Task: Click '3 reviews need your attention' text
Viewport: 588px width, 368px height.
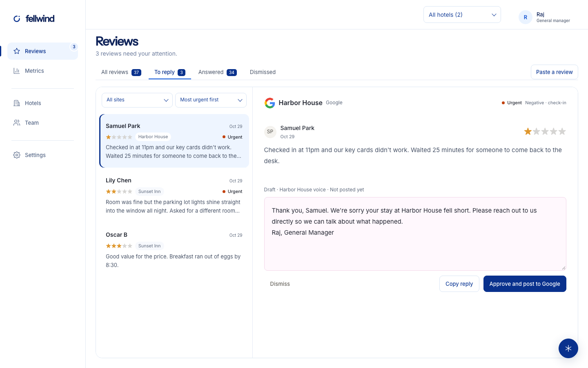Action: tap(136, 54)
